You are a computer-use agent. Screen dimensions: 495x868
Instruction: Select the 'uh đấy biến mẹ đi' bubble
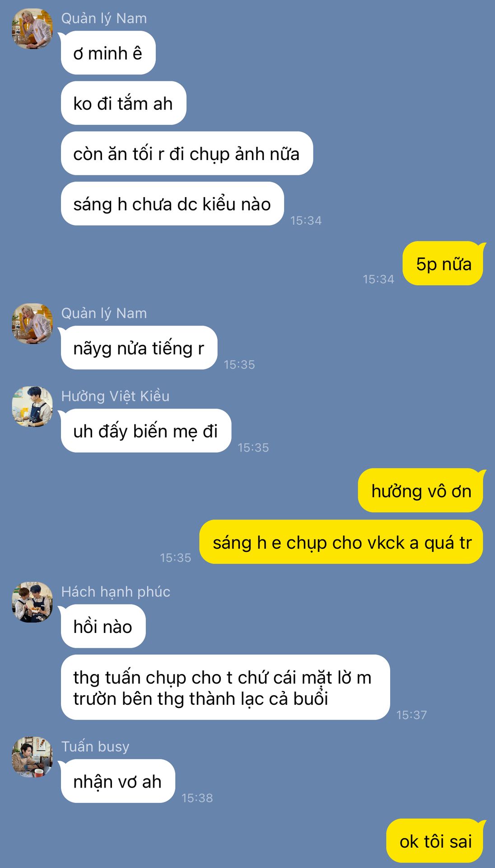(x=146, y=431)
